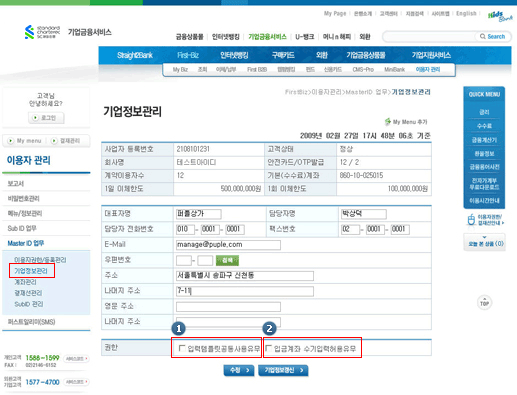Image resolution: width=517 pixels, height=395 pixels.
Task: Open the 인터넷뱅킹 tab in blue bar
Action: pyautogui.click(x=234, y=55)
